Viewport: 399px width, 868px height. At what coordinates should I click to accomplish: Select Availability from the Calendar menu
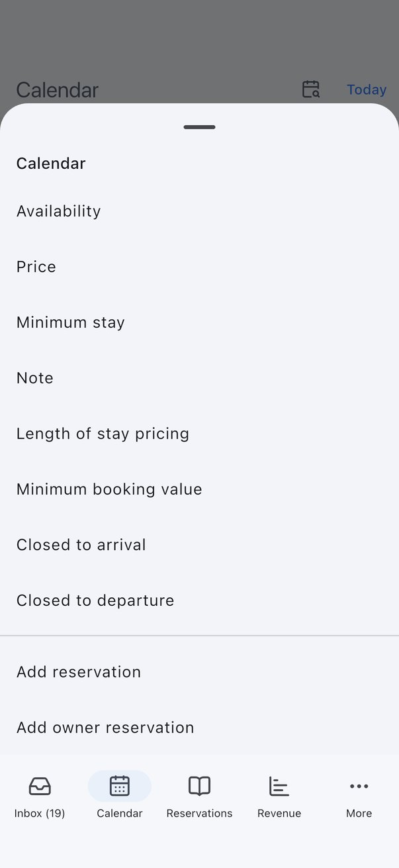pyautogui.click(x=199, y=211)
